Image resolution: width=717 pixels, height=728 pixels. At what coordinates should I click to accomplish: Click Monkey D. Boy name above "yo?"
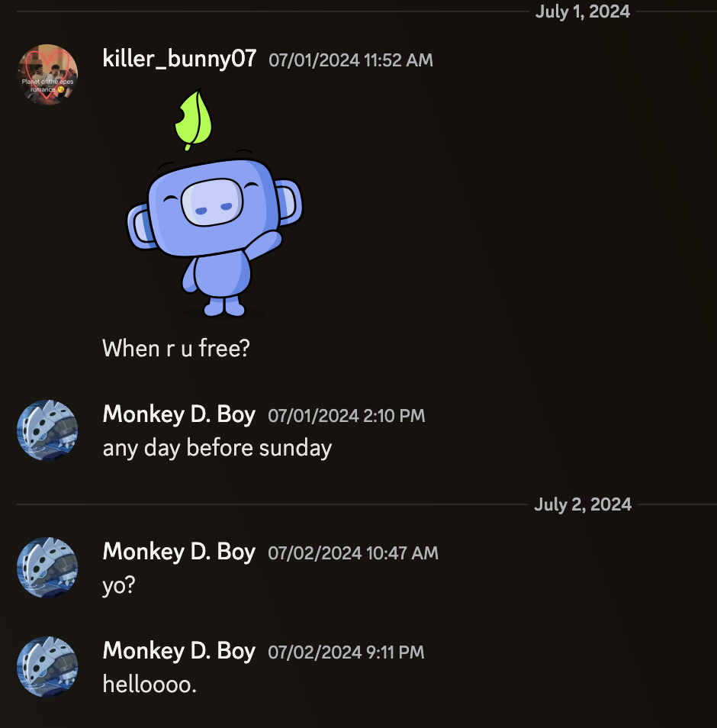tap(178, 552)
